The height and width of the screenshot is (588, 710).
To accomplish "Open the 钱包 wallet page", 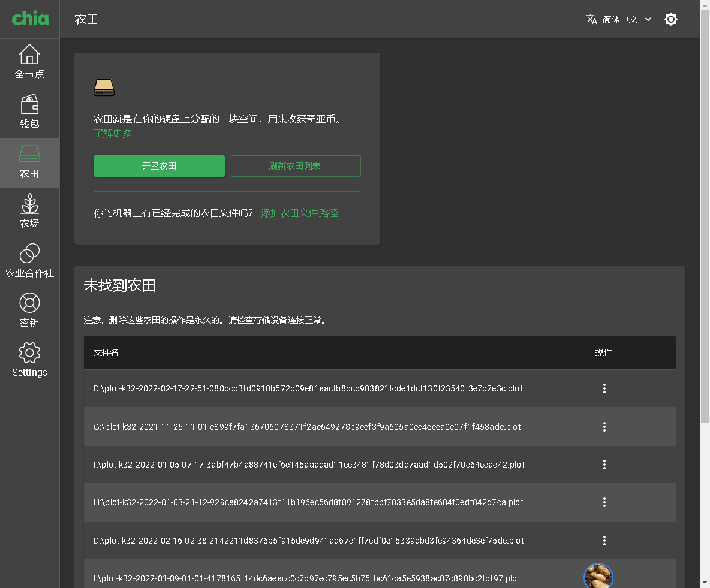I will pyautogui.click(x=29, y=111).
